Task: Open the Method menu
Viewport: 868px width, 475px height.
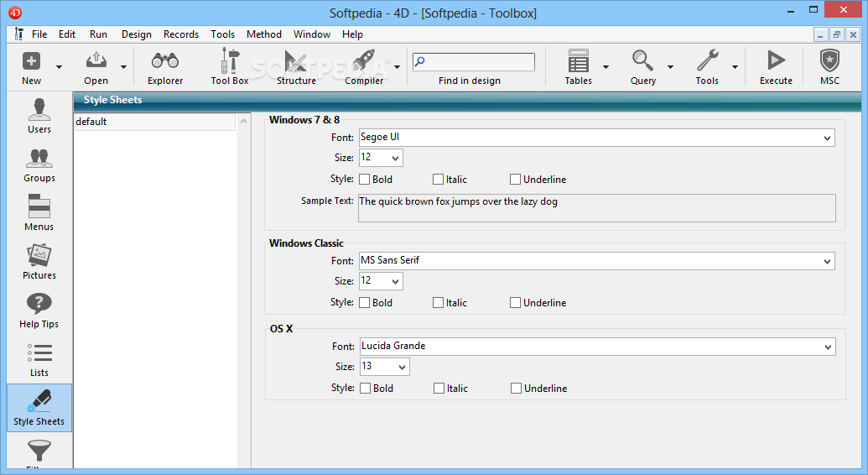Action: coord(264,34)
